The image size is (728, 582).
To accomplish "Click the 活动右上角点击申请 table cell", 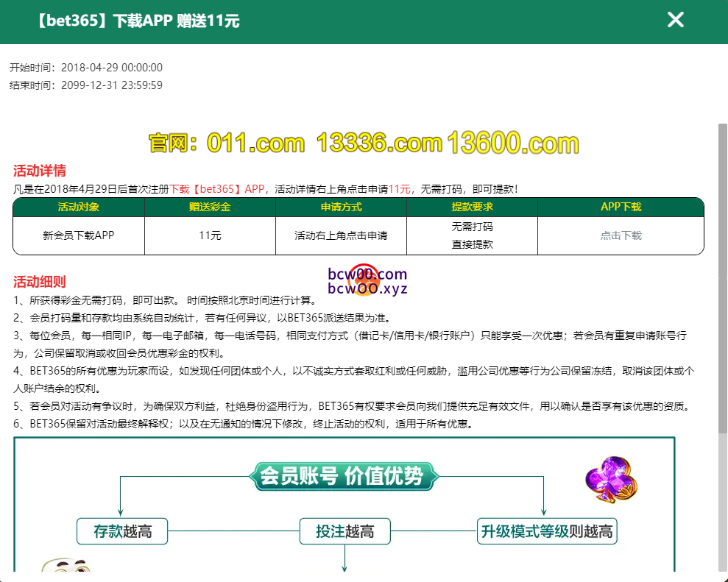I will pos(342,235).
